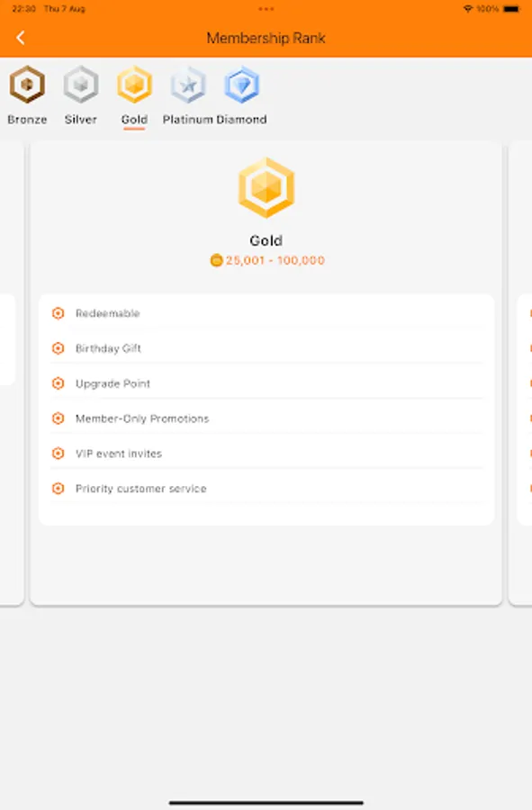The width and height of the screenshot is (532, 810).
Task: Select the Bronze membership badge icon
Action: [26, 85]
